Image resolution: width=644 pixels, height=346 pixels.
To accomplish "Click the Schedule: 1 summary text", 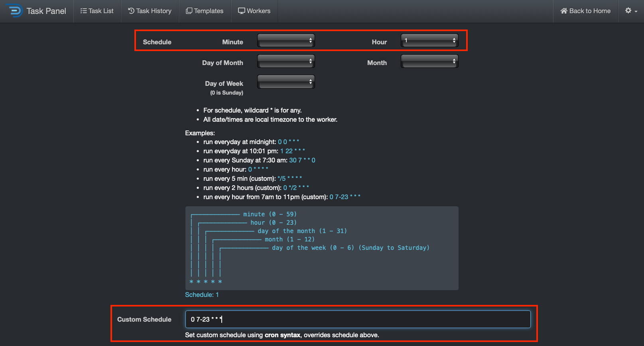I will tap(202, 295).
